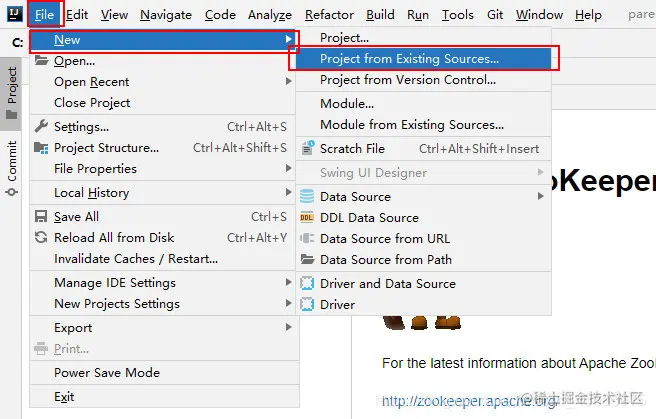This screenshot has height=419, width=656.
Task: Click the Driver icon in submenu
Action: [x=307, y=304]
